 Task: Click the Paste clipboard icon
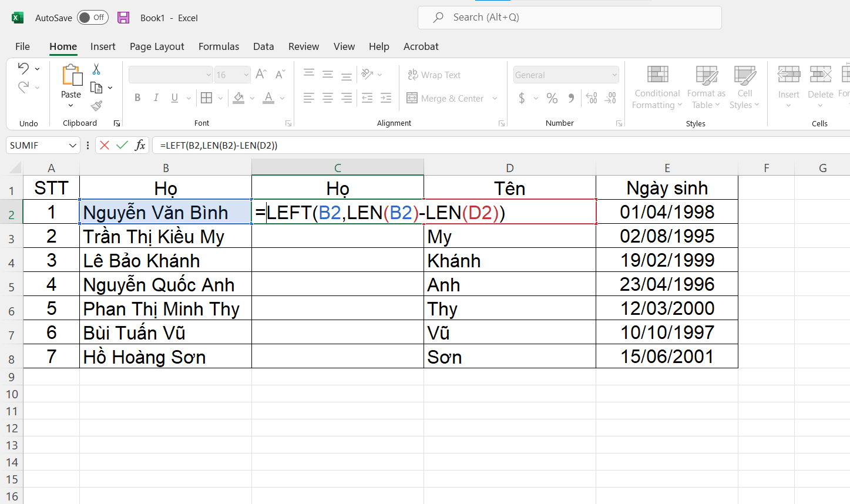(x=72, y=76)
